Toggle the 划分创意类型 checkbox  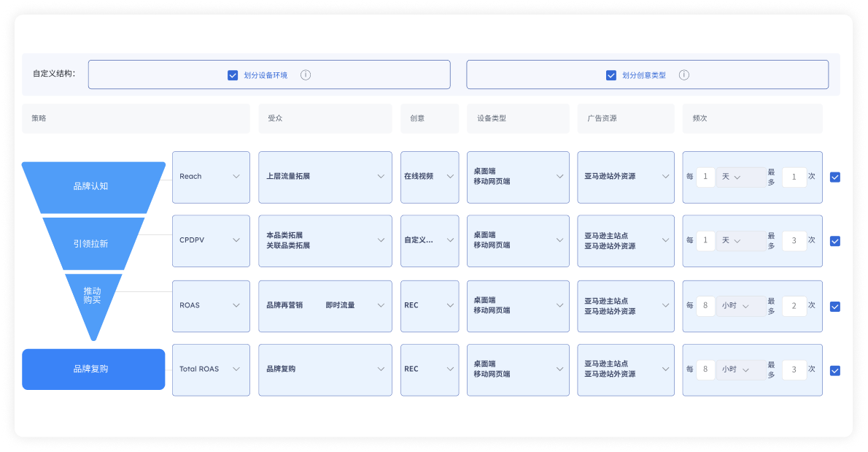[x=611, y=75]
